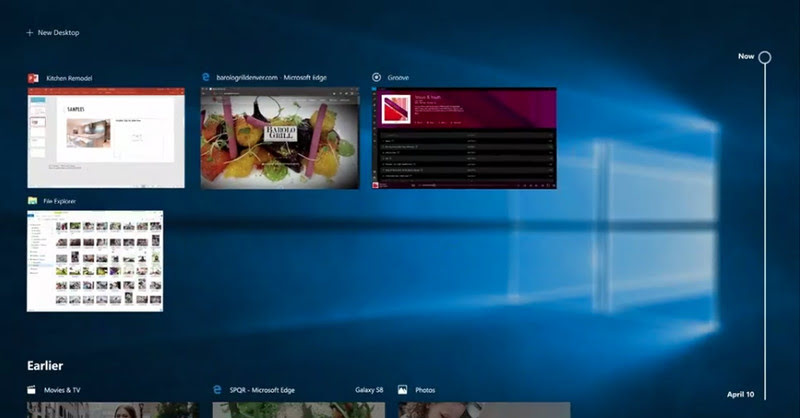Jump to April 10 on the timeline
Viewport: 800px width, 418px height.
click(x=739, y=395)
